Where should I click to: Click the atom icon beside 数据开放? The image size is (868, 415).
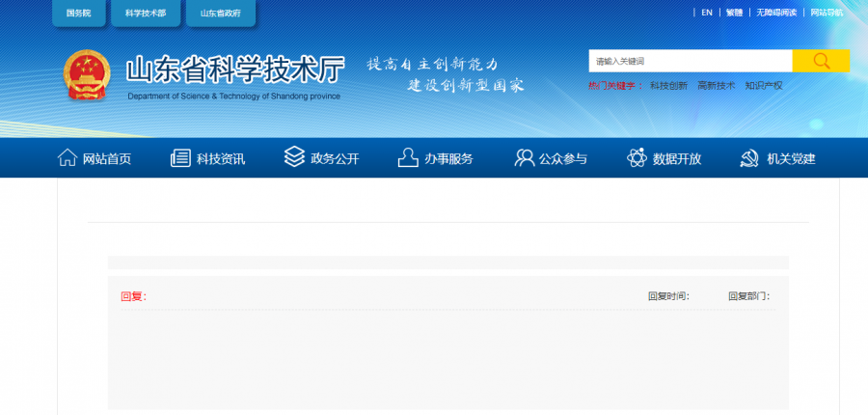click(x=637, y=158)
